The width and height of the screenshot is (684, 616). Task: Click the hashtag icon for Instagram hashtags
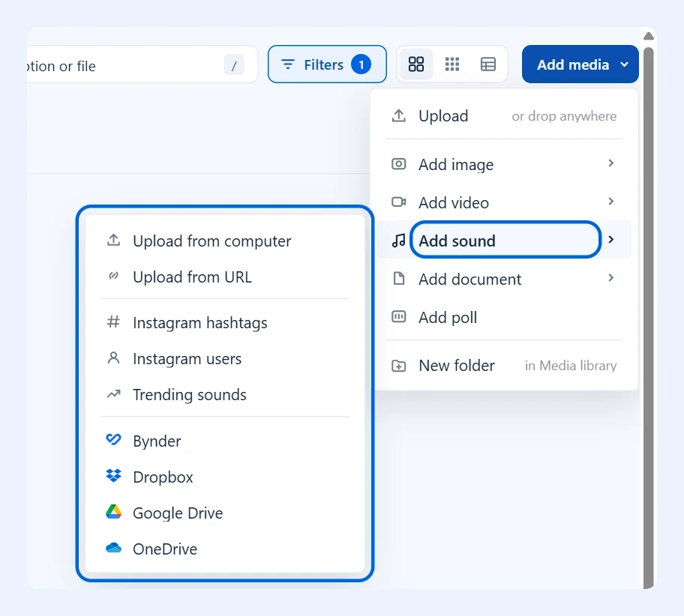113,322
